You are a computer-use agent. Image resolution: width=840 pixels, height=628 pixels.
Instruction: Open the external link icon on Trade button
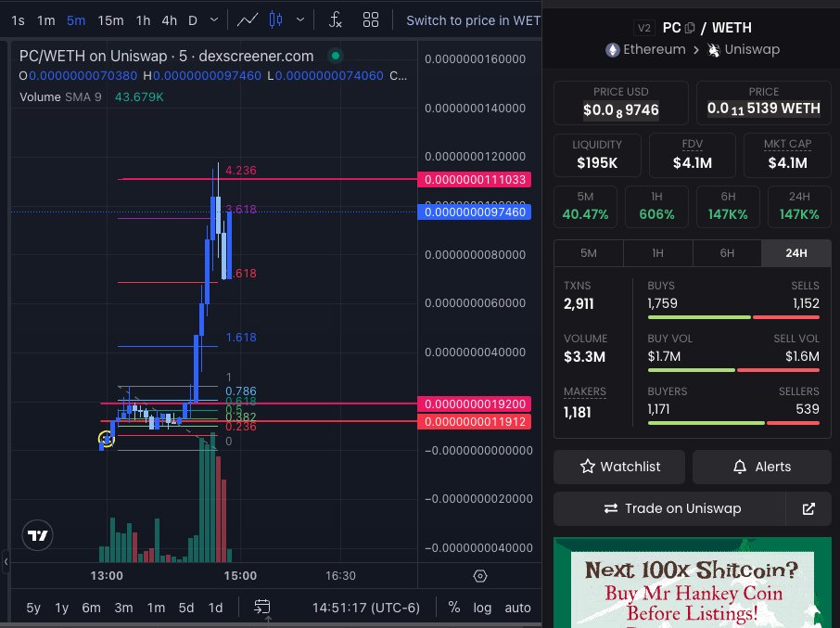808,508
